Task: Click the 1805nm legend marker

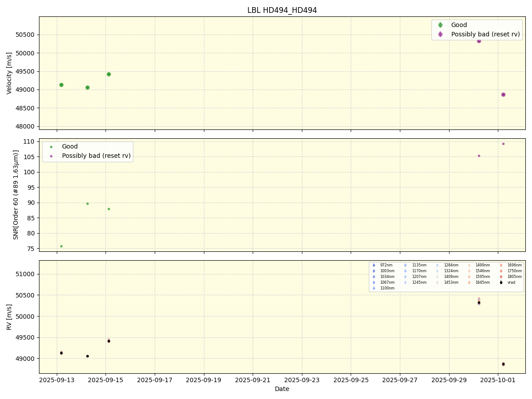Action: tap(501, 277)
